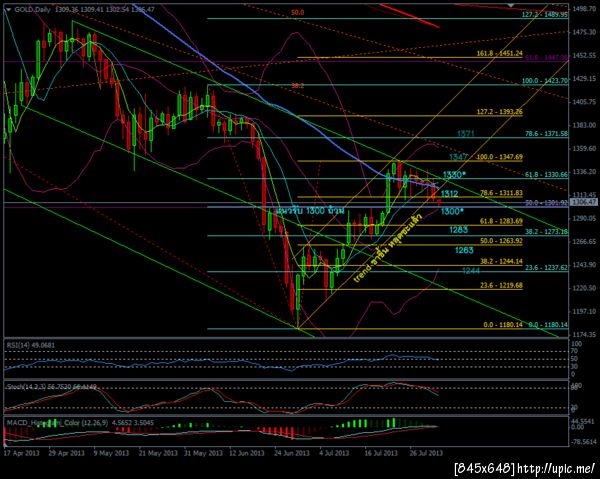Select the yellow '0.0 - 1180.14' Fibonacci label
Image resolution: width=600 pixels, height=479 pixels.
(503, 325)
